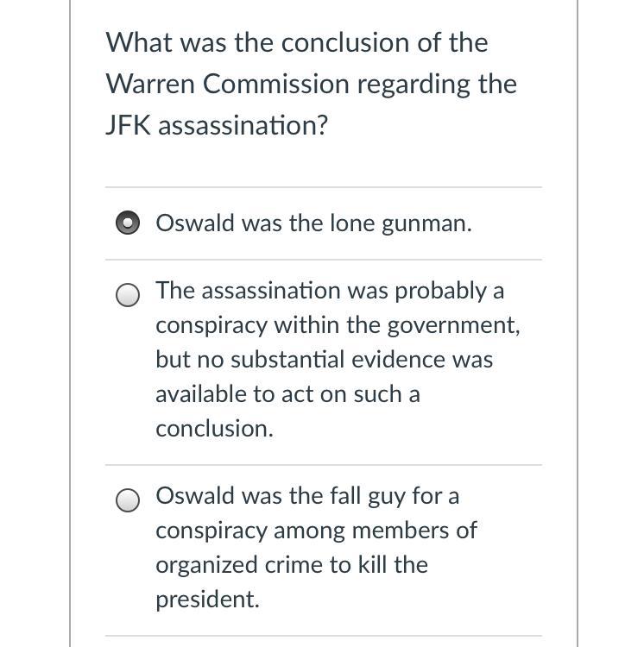Click the 'conspiracy within the government,' text line
644x647 pixels.
[x=338, y=325]
